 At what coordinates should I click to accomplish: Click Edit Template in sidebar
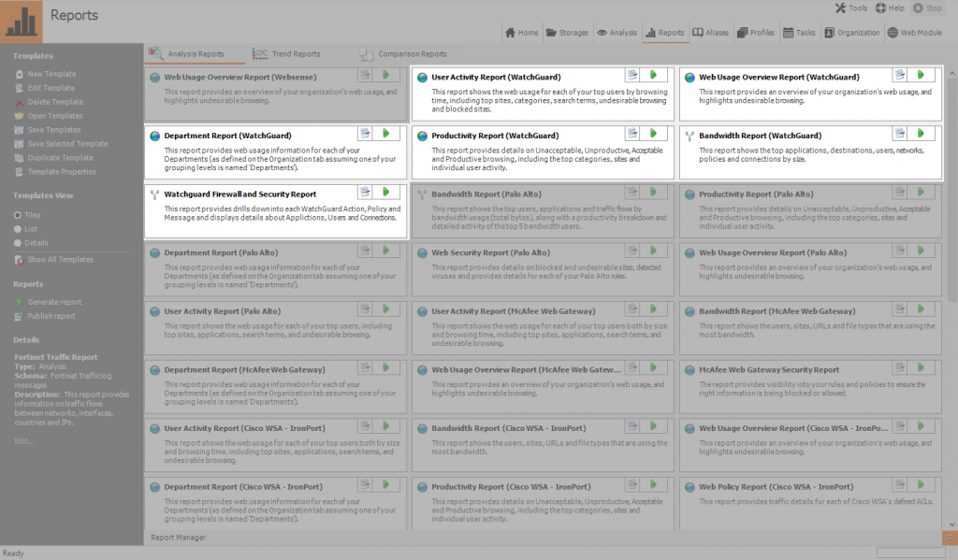(44, 88)
